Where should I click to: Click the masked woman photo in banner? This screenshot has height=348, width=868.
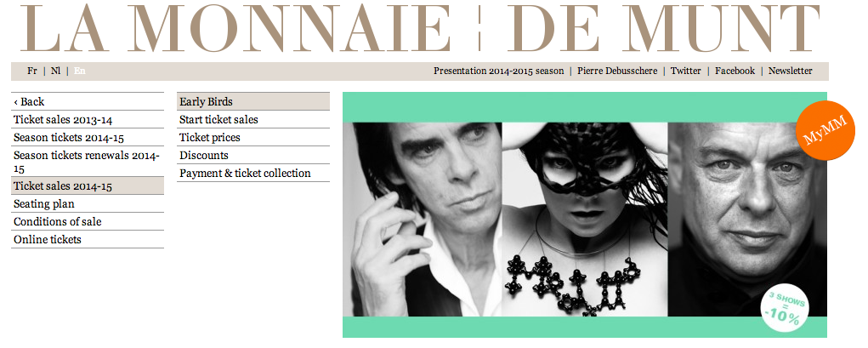(x=585, y=220)
